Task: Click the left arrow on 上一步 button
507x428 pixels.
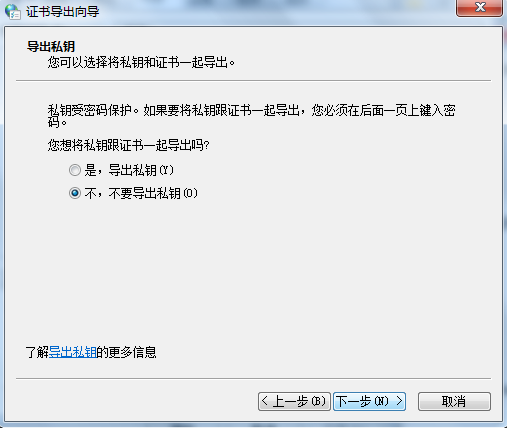Action: [265, 401]
